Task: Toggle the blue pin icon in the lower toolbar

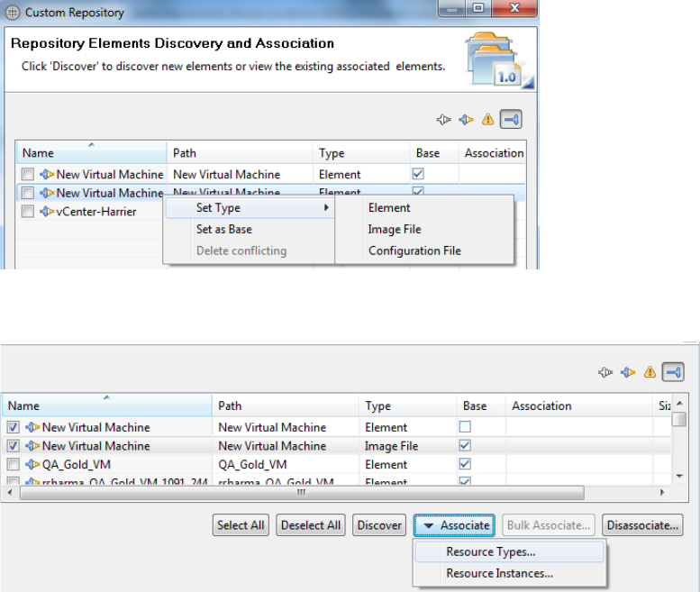Action: click(x=673, y=371)
